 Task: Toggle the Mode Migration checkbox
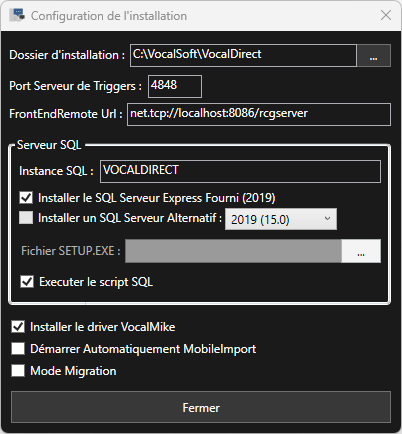coord(18,371)
